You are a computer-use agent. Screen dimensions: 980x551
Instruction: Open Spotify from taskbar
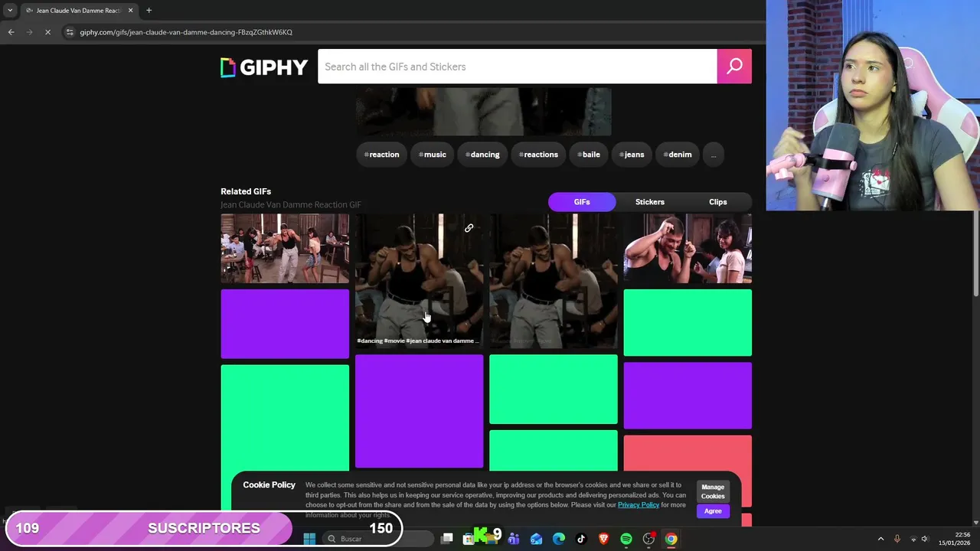(626, 539)
